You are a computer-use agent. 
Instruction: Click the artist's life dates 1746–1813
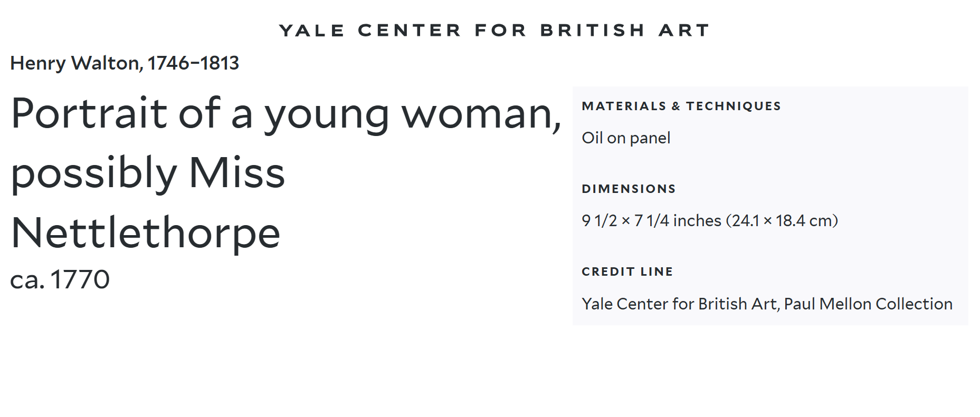click(x=193, y=63)
